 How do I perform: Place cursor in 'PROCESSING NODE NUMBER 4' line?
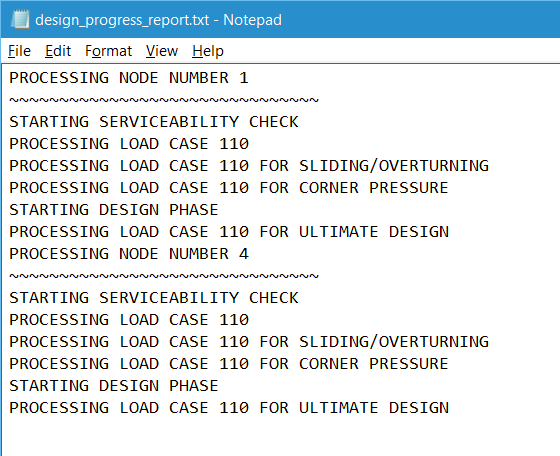click(129, 254)
